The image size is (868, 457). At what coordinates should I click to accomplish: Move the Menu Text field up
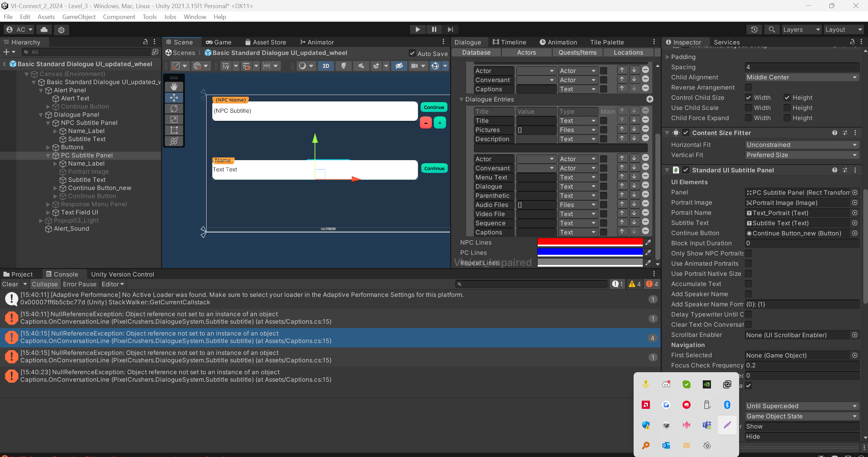pos(622,176)
